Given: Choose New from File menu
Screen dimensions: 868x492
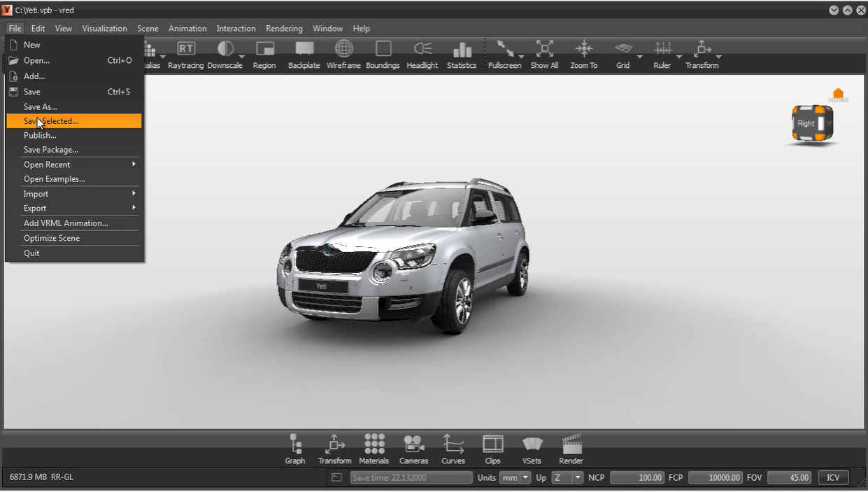Looking at the screenshot, I should pyautogui.click(x=73, y=45).
